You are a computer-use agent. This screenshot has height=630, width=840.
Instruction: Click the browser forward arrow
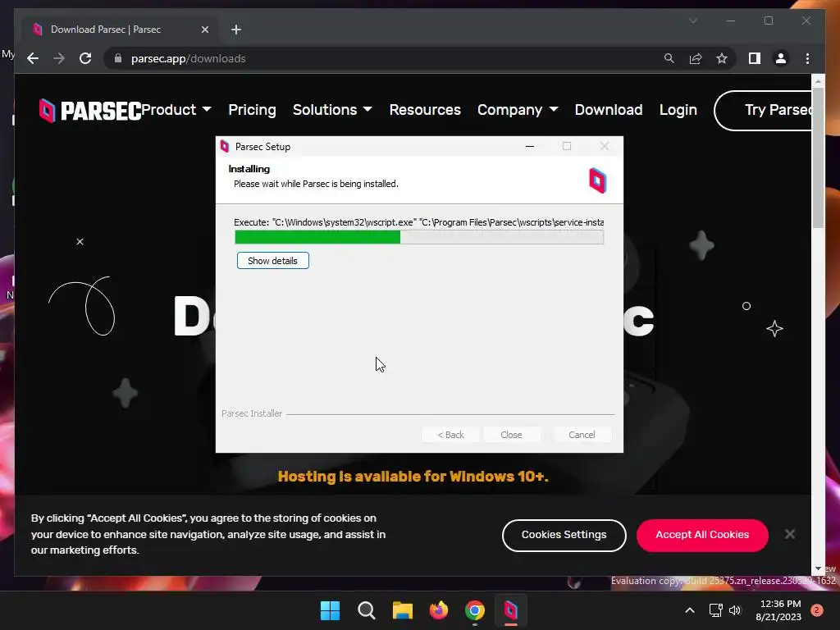click(59, 58)
